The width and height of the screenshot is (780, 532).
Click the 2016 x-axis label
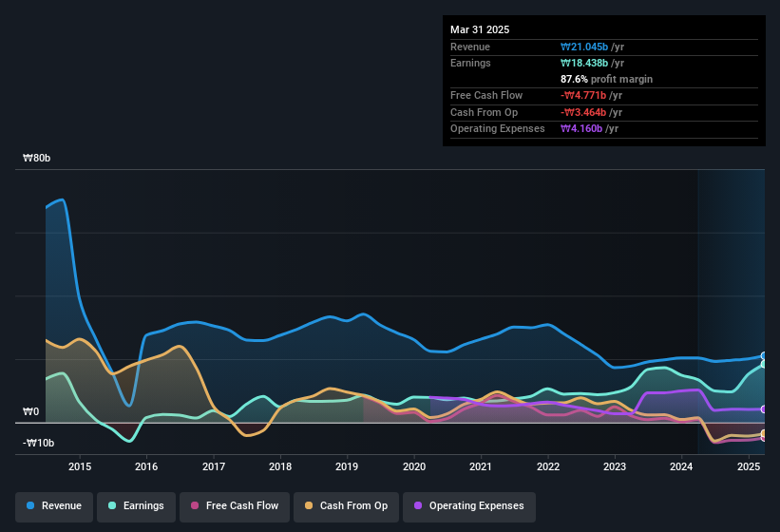pos(146,466)
